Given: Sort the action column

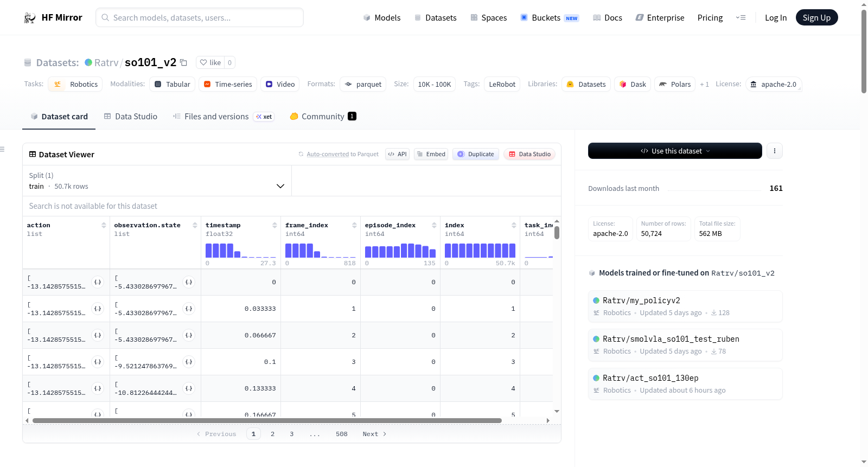Looking at the screenshot, I should click(x=104, y=225).
